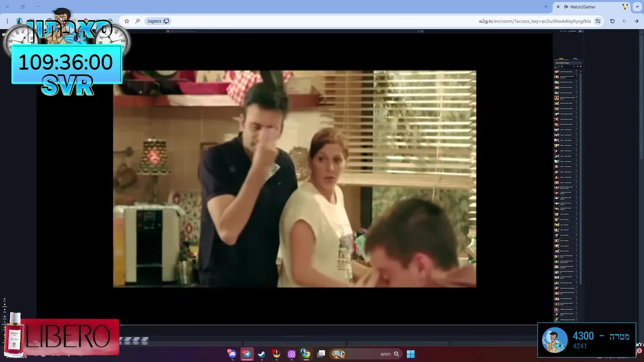
Task: Open the cartoon-face app in the taskbar
Action: pos(276,354)
